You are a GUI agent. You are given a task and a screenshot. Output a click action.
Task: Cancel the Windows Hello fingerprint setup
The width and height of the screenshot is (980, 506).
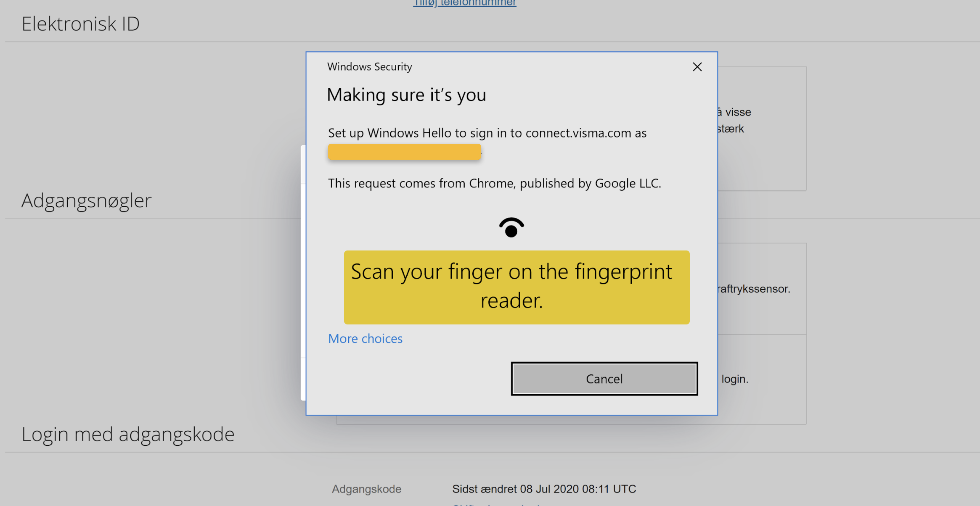click(x=604, y=379)
